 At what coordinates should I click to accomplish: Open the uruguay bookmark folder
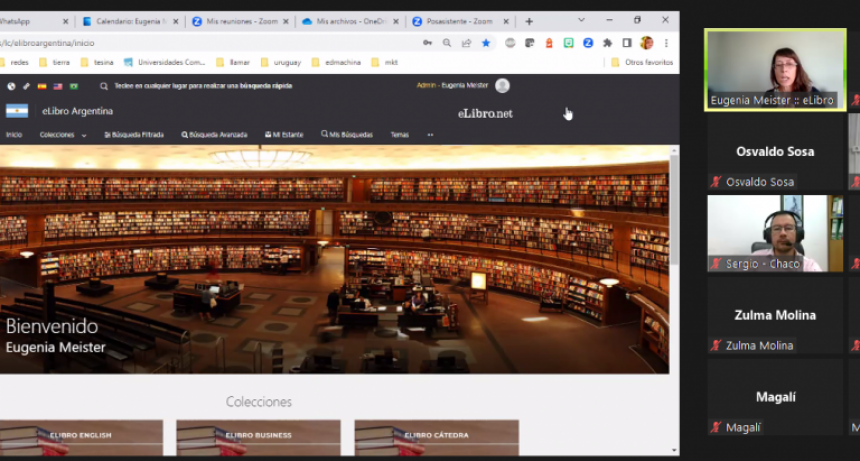tap(281, 62)
